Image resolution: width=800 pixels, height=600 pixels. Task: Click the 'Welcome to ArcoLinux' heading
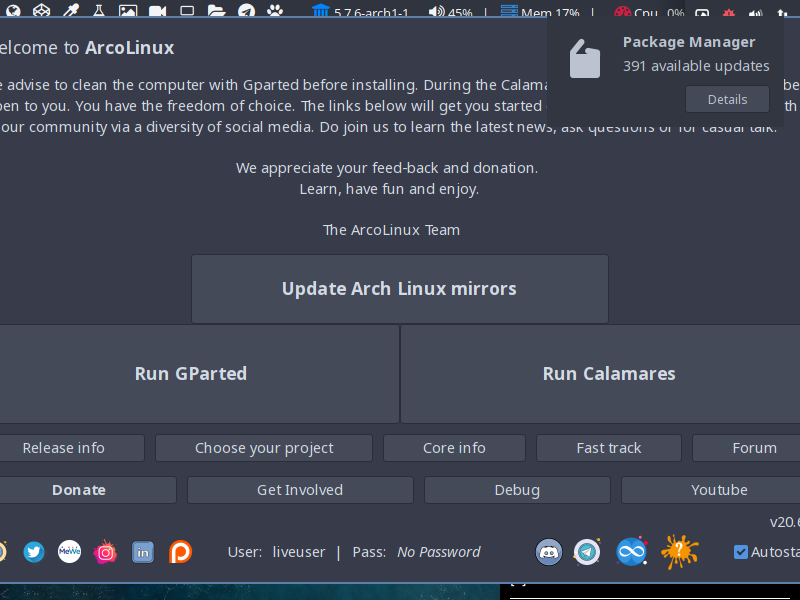pos(87,48)
